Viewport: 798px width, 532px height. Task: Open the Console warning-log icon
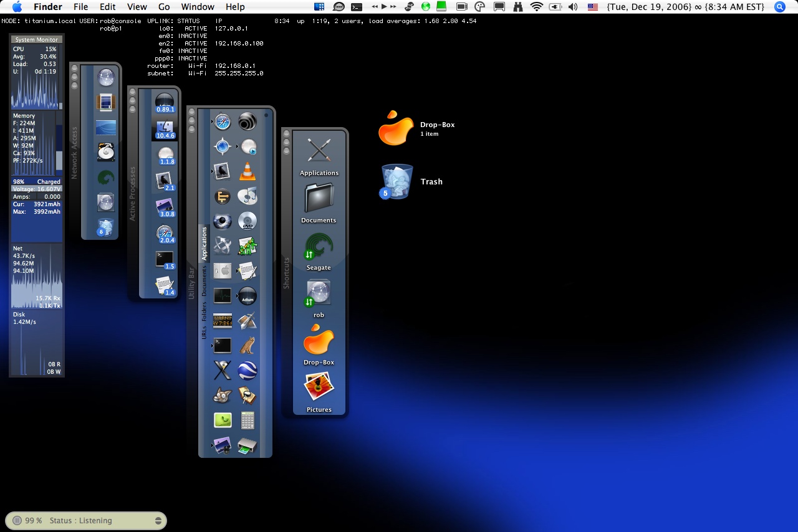click(x=223, y=321)
